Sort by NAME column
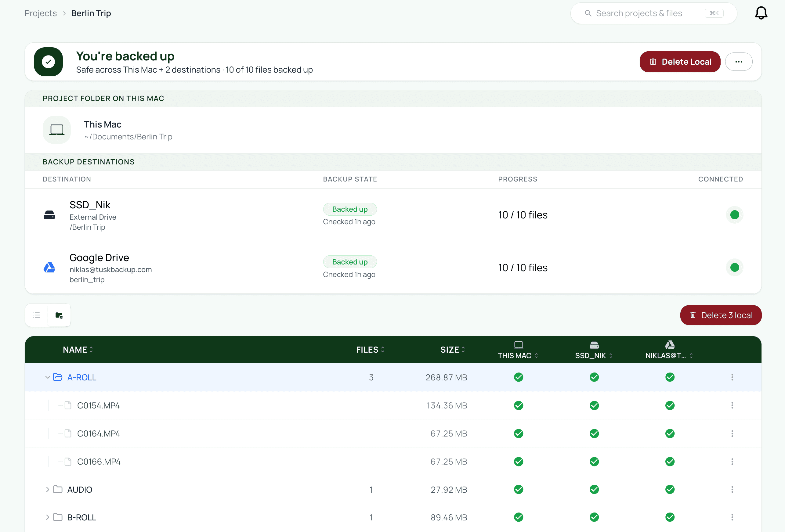Viewport: 785px width, 532px height. [78, 350]
